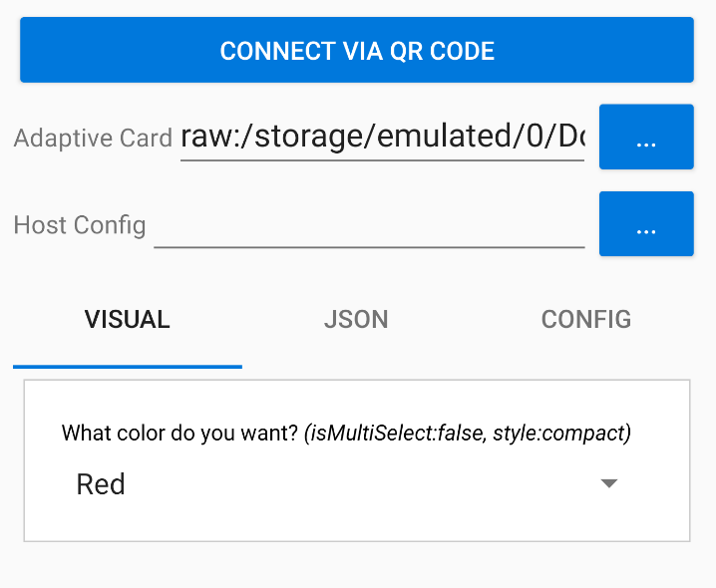Click the Adaptive Card label
716x588 pixels.
point(93,138)
